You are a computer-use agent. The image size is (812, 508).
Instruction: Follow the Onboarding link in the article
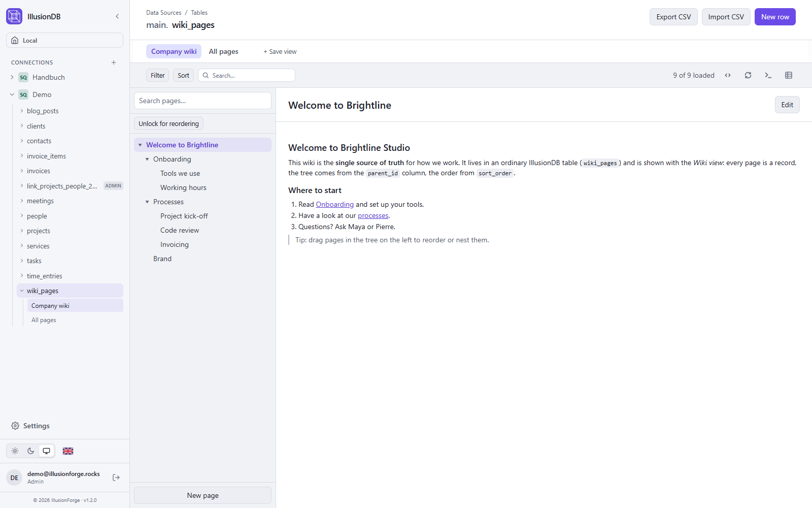point(335,204)
